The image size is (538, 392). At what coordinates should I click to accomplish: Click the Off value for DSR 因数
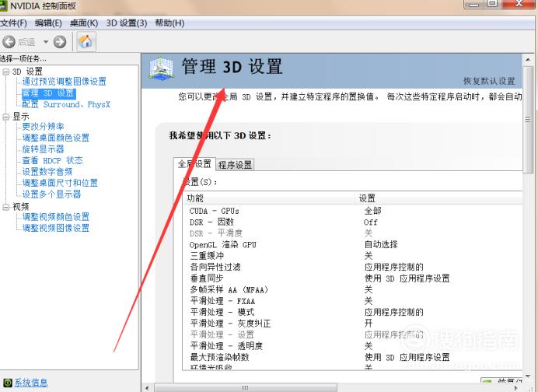[x=371, y=222]
